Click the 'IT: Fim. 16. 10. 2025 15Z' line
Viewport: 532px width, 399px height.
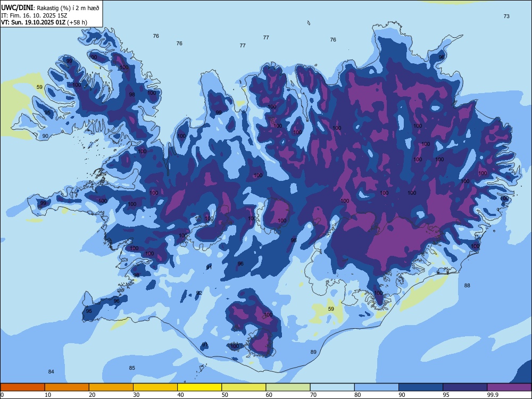(x=34, y=15)
